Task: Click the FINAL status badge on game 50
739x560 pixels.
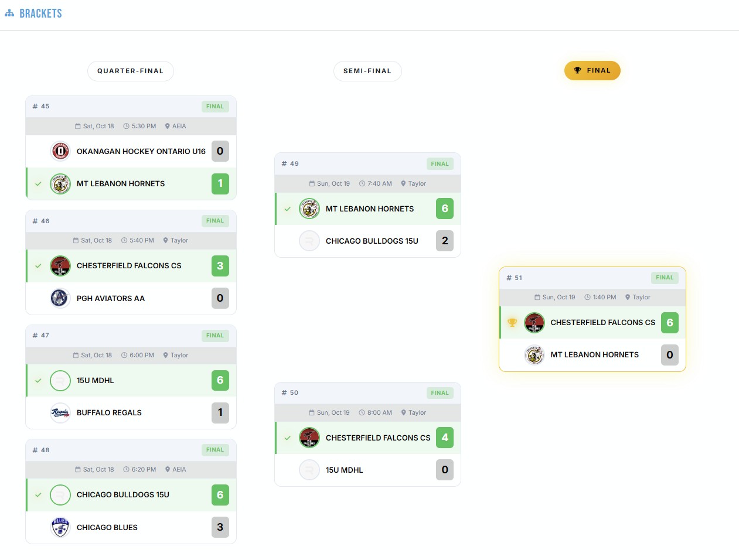Action: click(x=440, y=392)
